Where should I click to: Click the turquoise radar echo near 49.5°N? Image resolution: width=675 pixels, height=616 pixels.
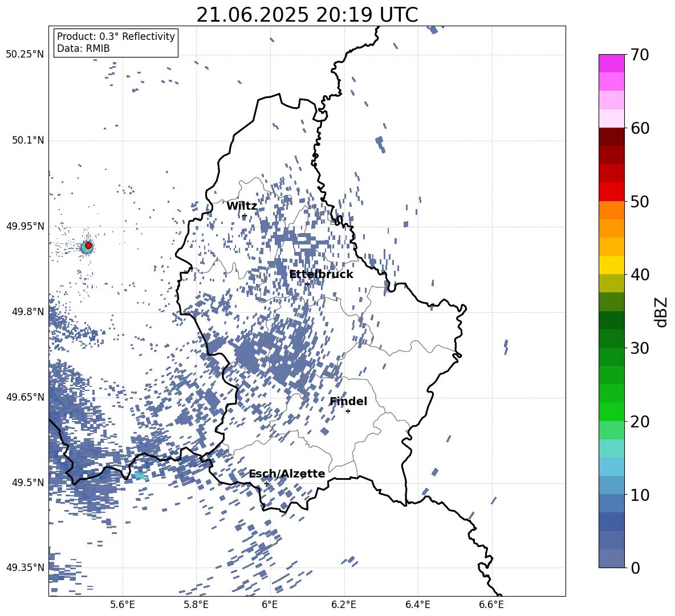click(140, 475)
